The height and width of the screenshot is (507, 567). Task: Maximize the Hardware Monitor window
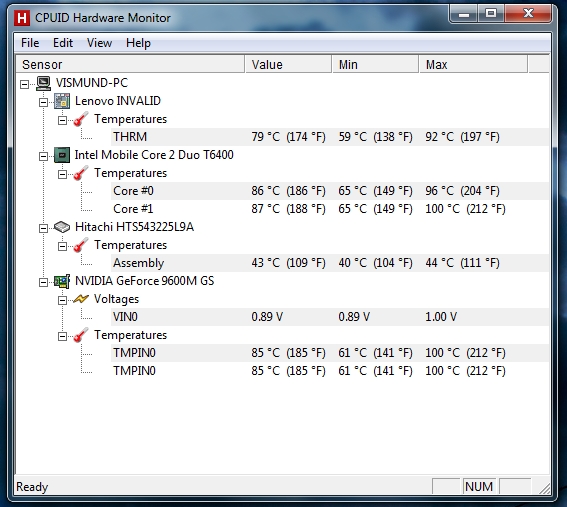point(491,14)
